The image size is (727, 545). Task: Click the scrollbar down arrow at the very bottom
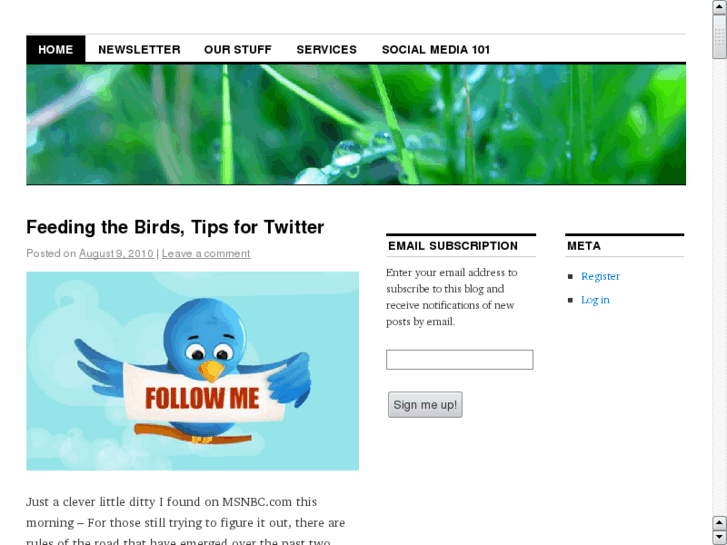point(720,538)
